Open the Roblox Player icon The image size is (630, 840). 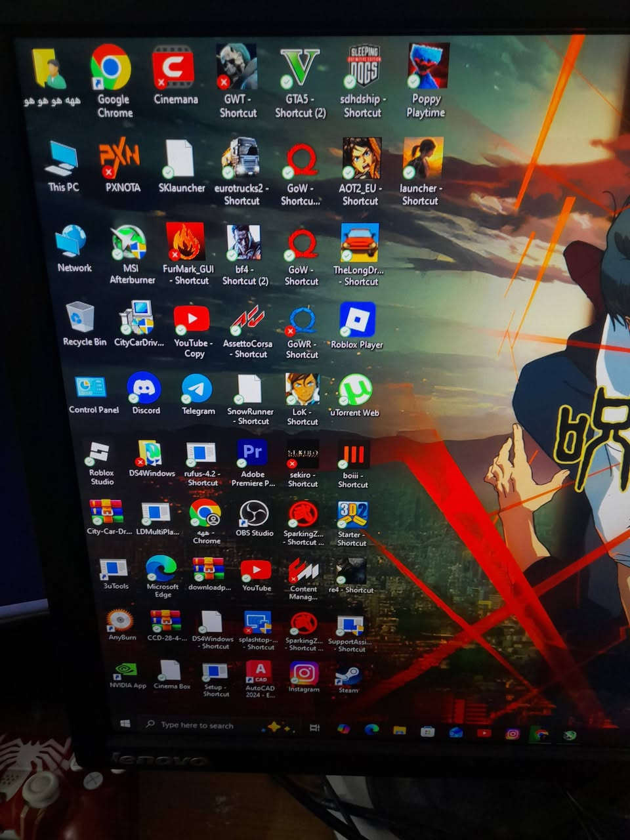[x=357, y=320]
